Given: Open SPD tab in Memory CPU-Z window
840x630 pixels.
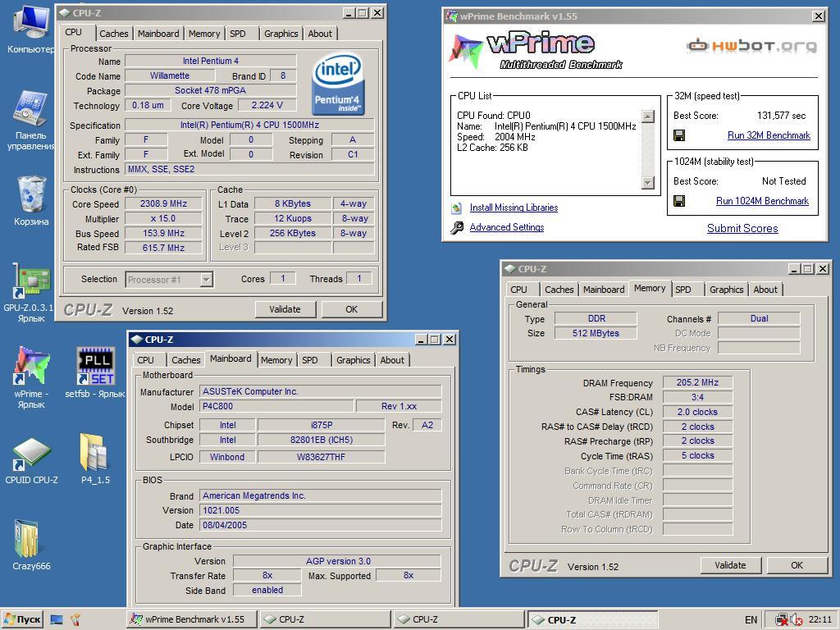Looking at the screenshot, I should tap(683, 290).
